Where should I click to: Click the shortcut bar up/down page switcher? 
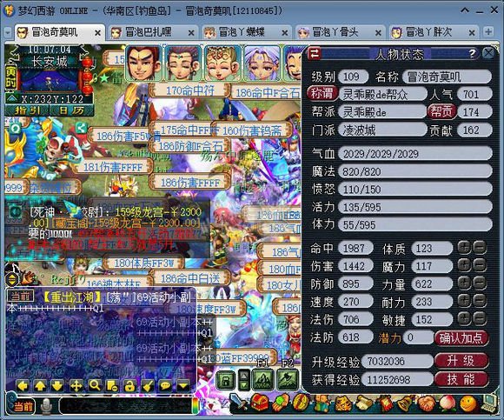point(244,381)
